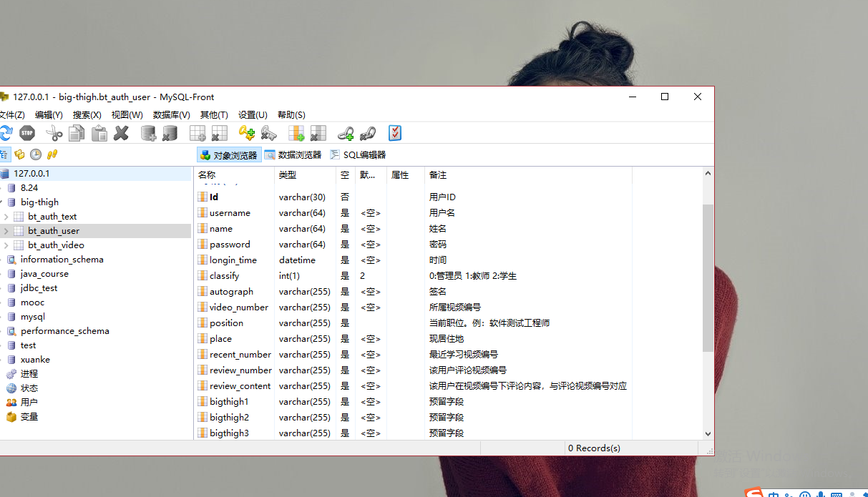Click the field list scroll-down arrow
This screenshot has height=497, width=868.
pyautogui.click(x=708, y=433)
